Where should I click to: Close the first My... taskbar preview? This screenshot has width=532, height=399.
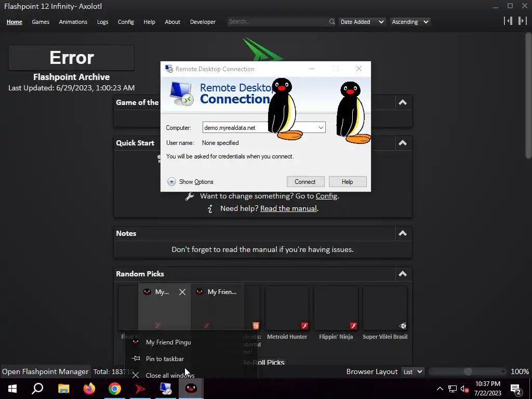(182, 292)
